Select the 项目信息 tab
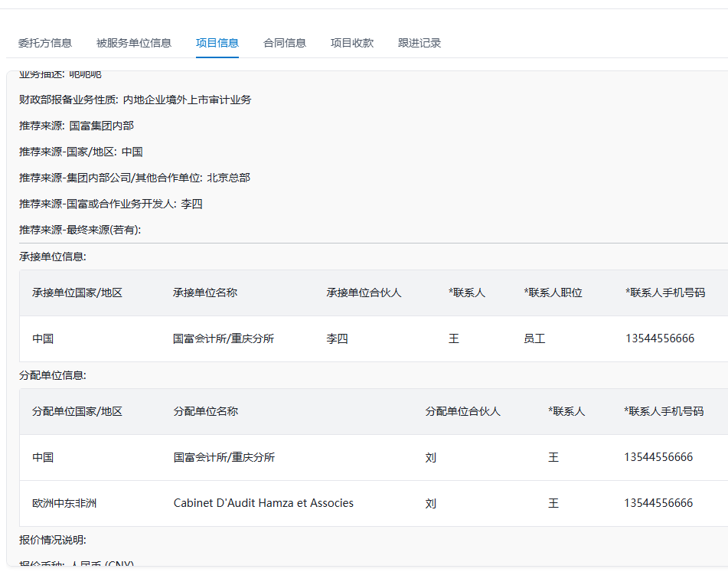Image resolution: width=728 pixels, height=572 pixels. [x=217, y=43]
